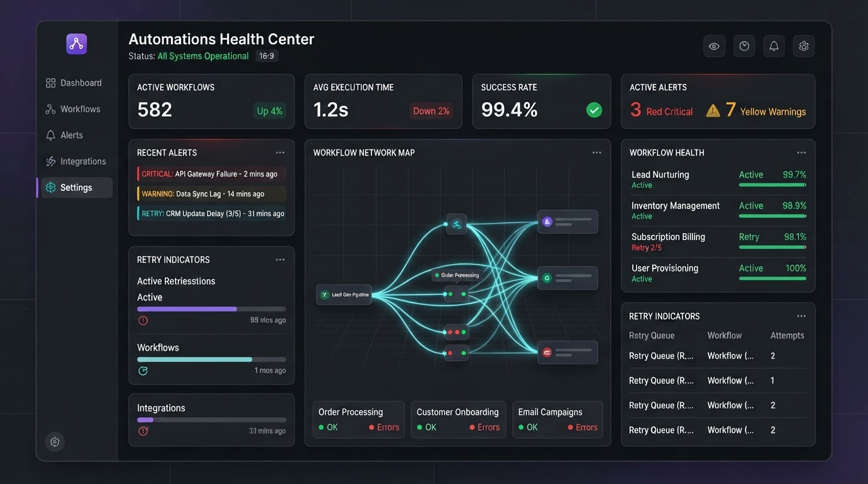Select the Order Processing legend card
The height and width of the screenshot is (484, 868).
(359, 420)
